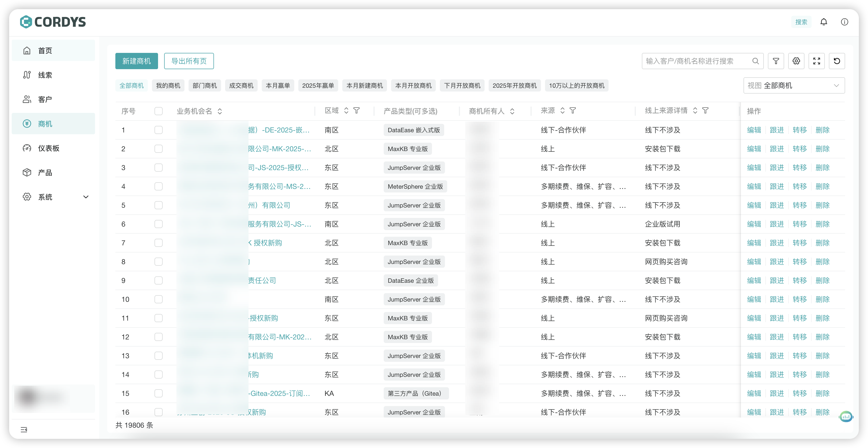Sort by 业务机会名 column arrows
Image resolution: width=868 pixels, height=448 pixels.
click(220, 111)
